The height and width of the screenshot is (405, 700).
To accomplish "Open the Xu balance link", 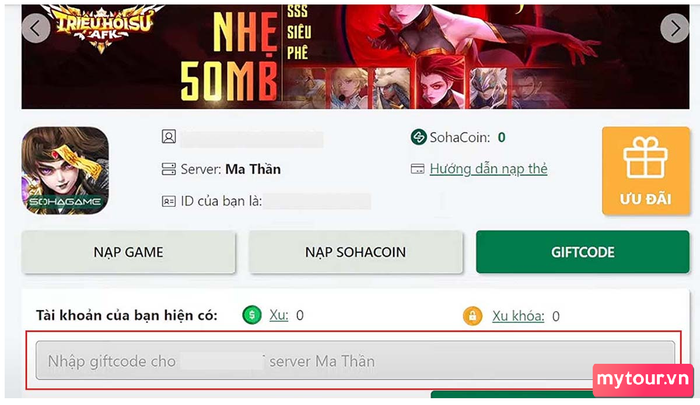I will coord(279,315).
